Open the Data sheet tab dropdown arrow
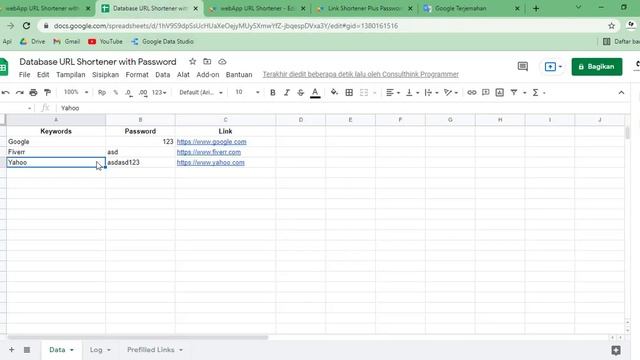 pos(72,350)
